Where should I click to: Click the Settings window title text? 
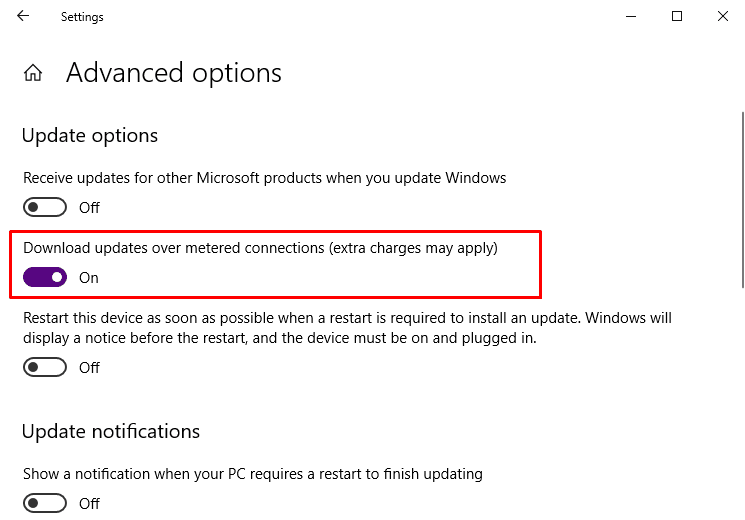tap(82, 17)
